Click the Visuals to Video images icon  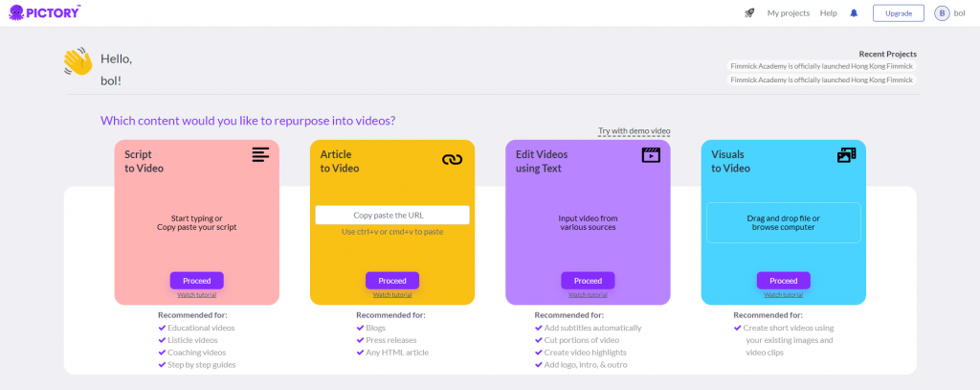coord(846,155)
